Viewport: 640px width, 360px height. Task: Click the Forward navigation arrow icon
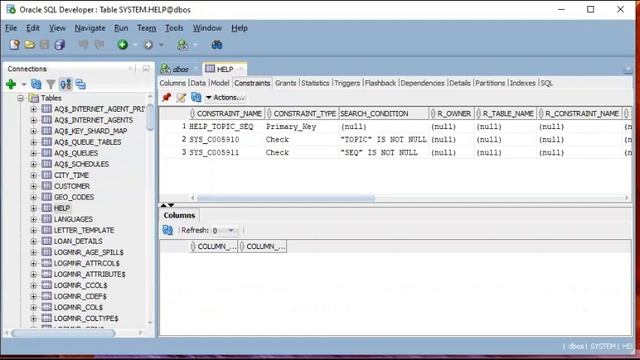coord(148,44)
